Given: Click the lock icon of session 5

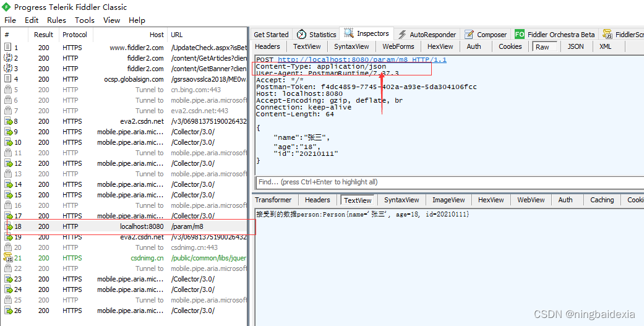Looking at the screenshot, I should coord(8,89).
